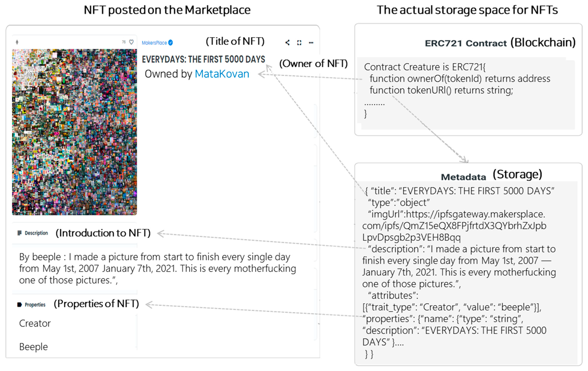Viewport: 588px width, 371px height.
Task: Open the MakersPlace collection link
Action: click(154, 43)
